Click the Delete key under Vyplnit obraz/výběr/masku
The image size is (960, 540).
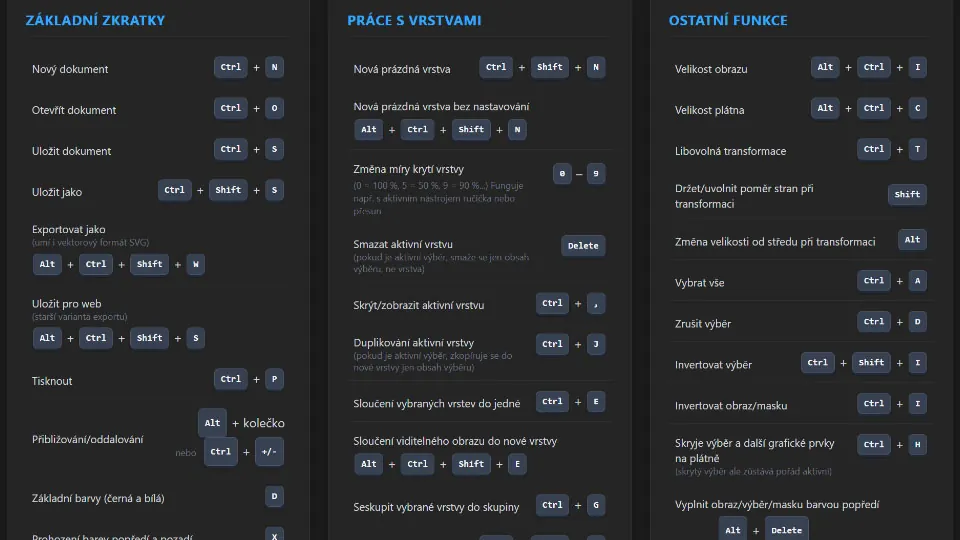[786, 530]
